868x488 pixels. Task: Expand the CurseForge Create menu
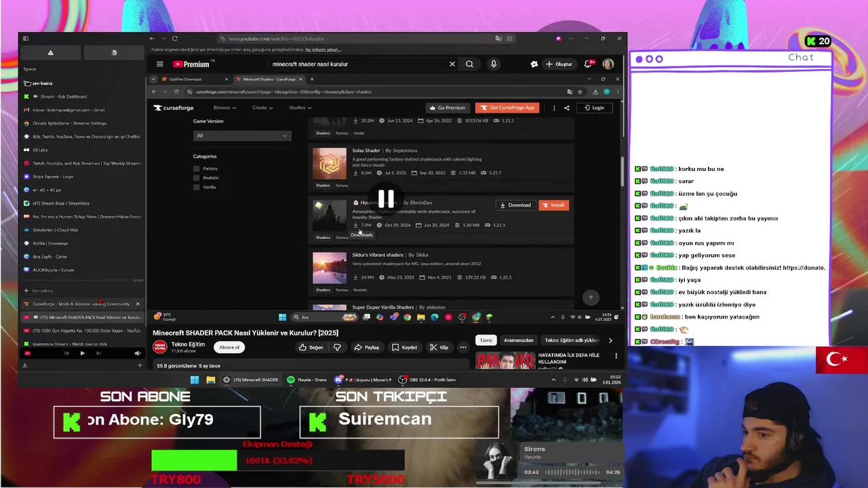point(262,108)
